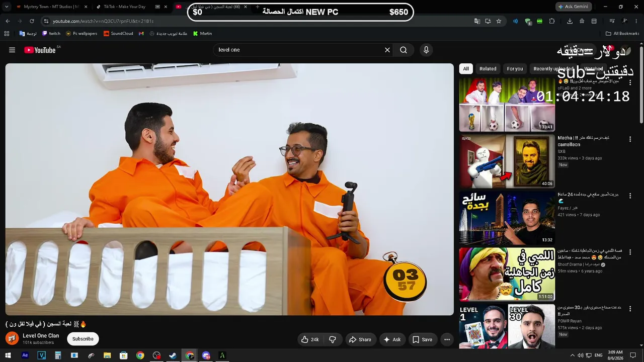Close the Mystery Town browser tab
The width and height of the screenshot is (644, 362).
[x=86, y=7]
